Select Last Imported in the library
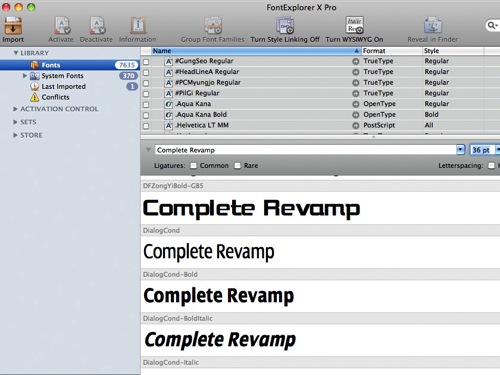Screen dimensions: 500x375 (63, 86)
